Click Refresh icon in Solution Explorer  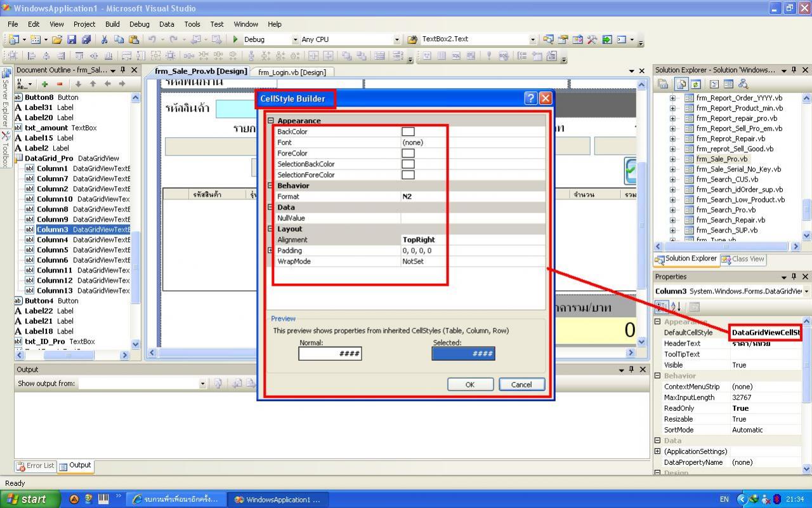[x=696, y=84]
